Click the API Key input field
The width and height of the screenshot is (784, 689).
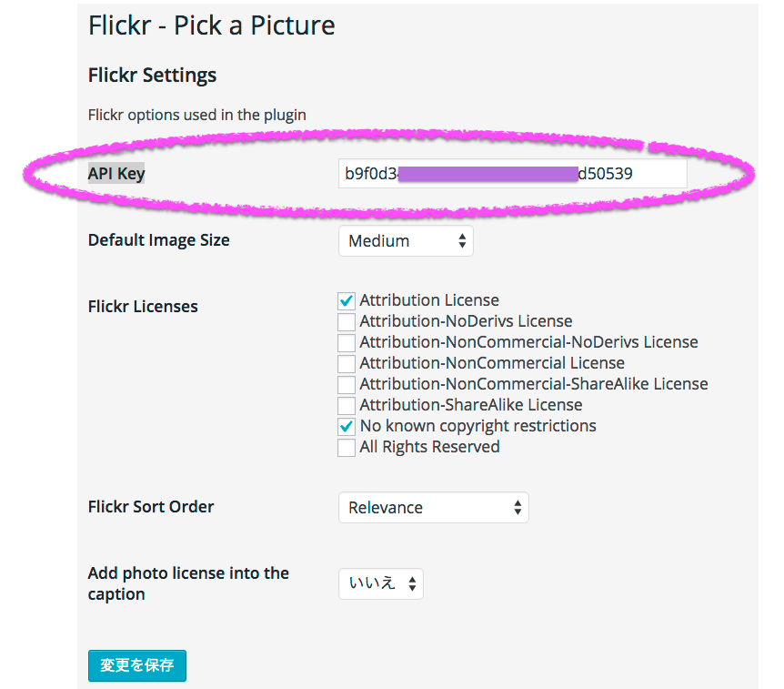point(512,174)
